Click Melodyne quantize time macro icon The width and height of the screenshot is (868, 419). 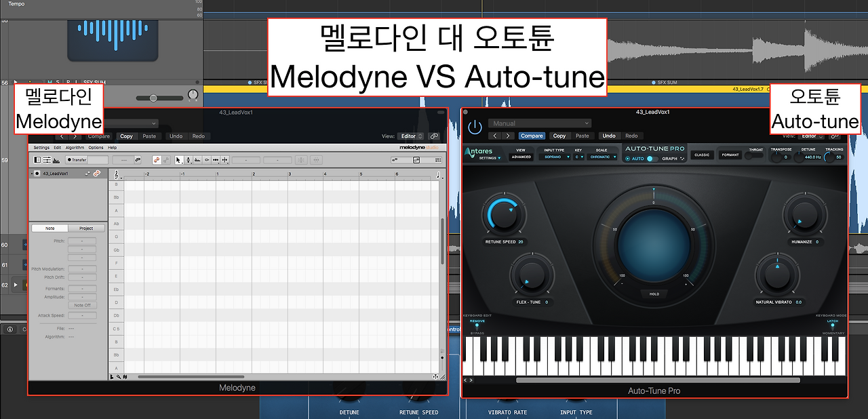point(317,160)
